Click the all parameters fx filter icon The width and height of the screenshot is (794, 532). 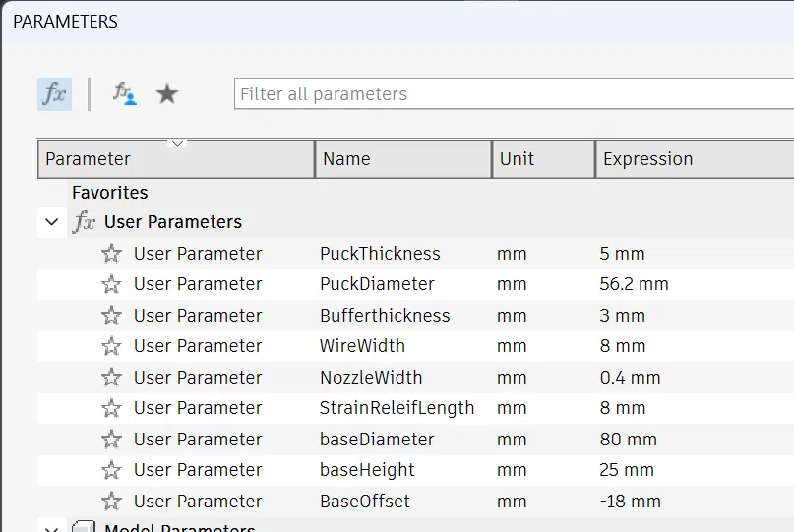[x=55, y=94]
